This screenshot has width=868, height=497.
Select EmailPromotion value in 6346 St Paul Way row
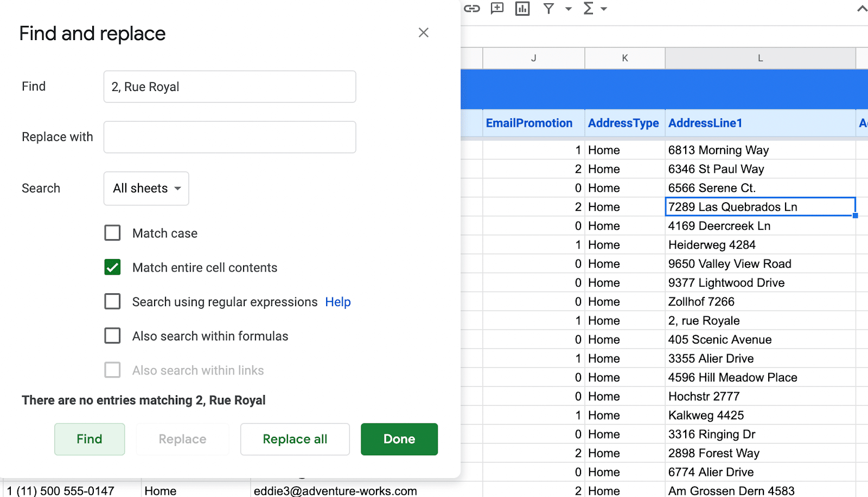click(x=534, y=169)
